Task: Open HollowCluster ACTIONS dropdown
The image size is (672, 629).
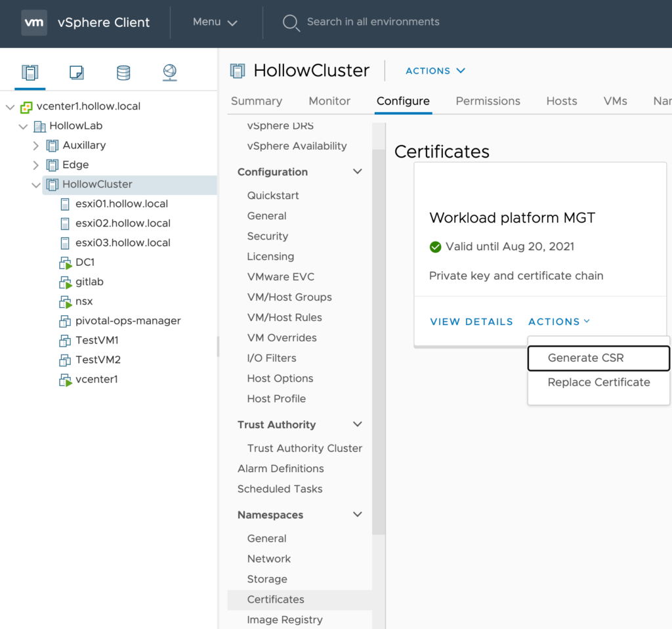Action: (435, 71)
